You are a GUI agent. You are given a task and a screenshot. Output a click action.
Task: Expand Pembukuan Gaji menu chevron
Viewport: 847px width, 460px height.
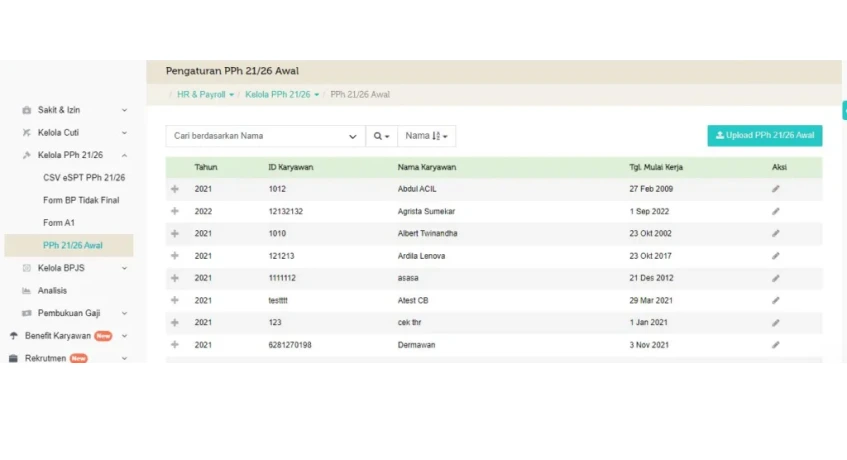coord(124,313)
